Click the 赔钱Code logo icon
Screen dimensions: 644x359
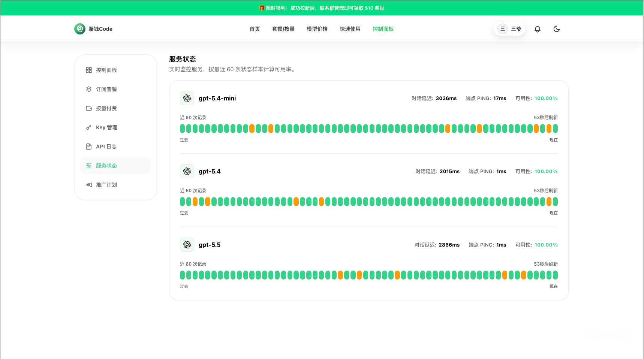tap(80, 29)
